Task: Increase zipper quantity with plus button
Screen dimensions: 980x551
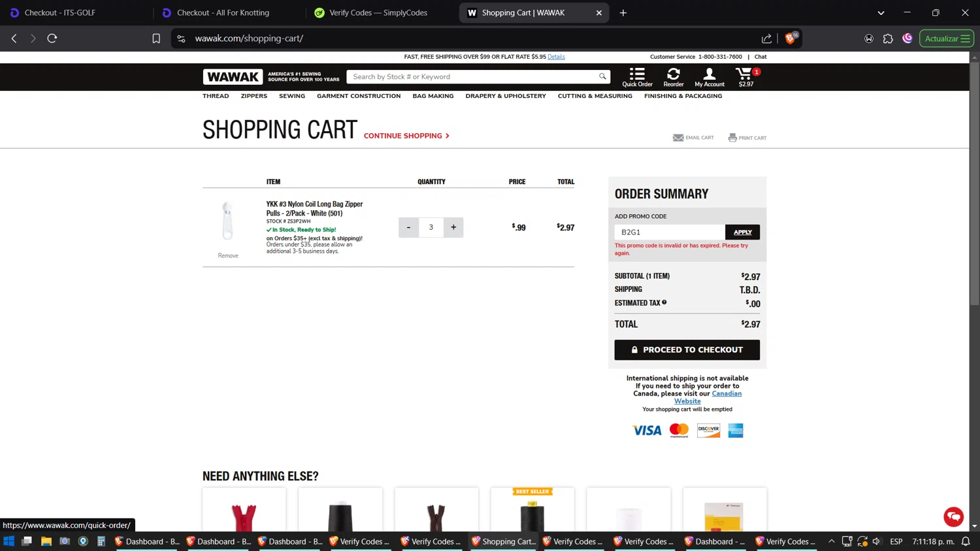Action: (453, 227)
